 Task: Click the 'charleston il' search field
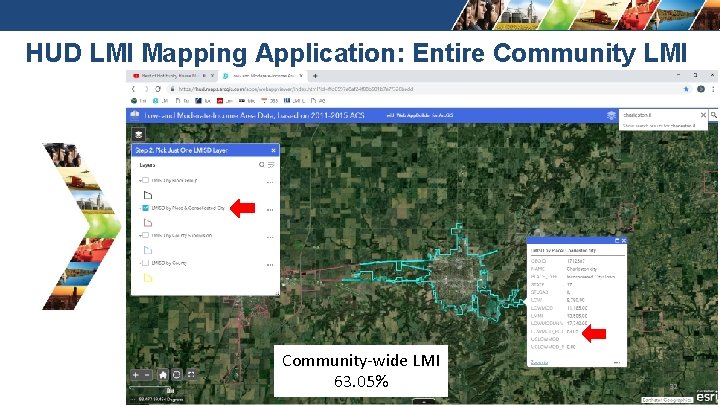[x=659, y=115]
